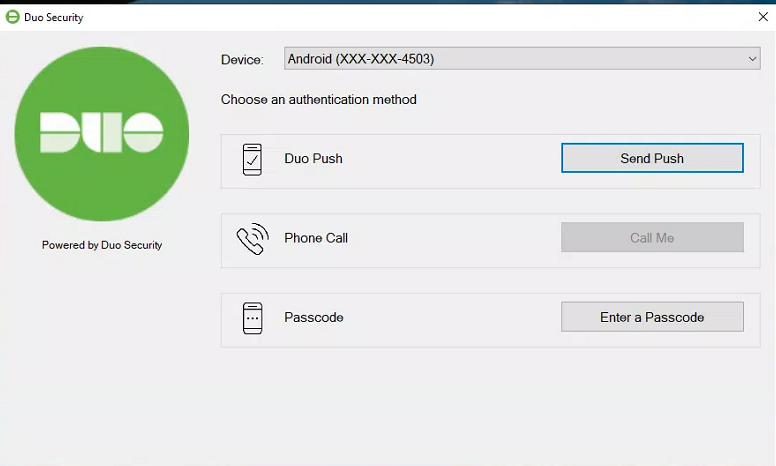Screen dimensions: 776x466
Task: Click the Enter a Passcode button
Action: click(652, 317)
